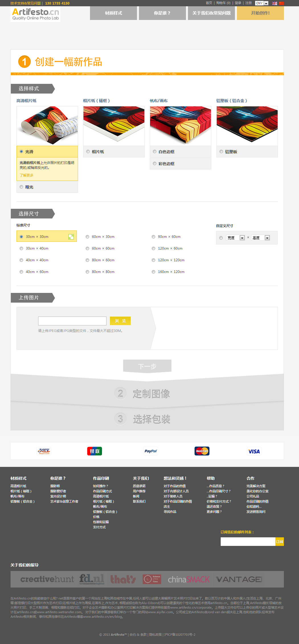The image size is (299, 644).
Task: Click the 浏览 browse button
Action: tap(120, 321)
